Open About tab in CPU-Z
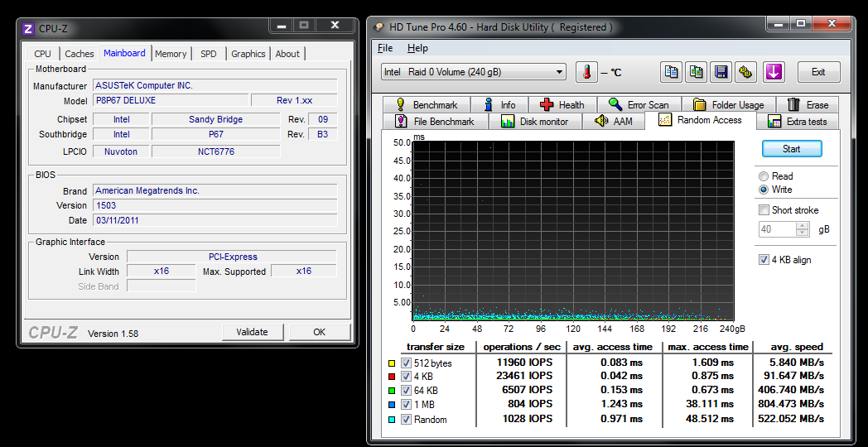The height and width of the screenshot is (447, 868). (287, 54)
